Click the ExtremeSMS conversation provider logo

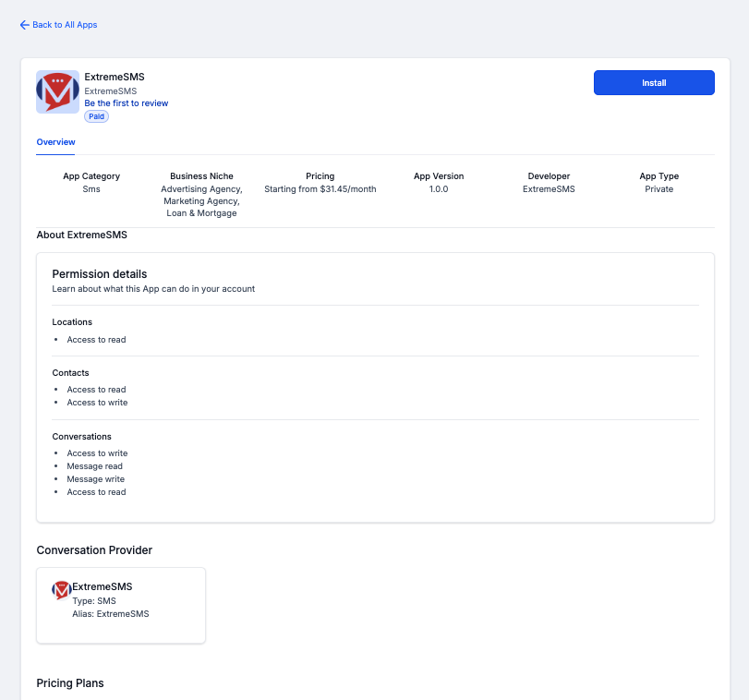tap(61, 590)
